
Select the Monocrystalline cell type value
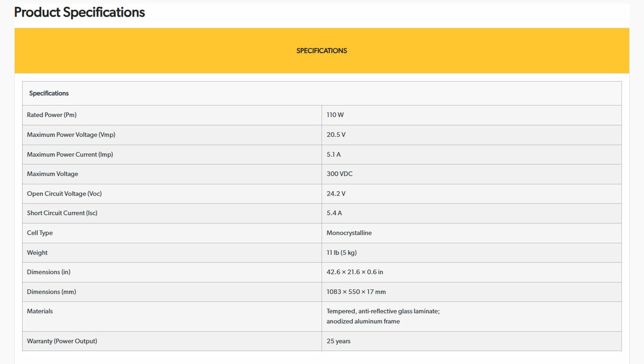349,233
